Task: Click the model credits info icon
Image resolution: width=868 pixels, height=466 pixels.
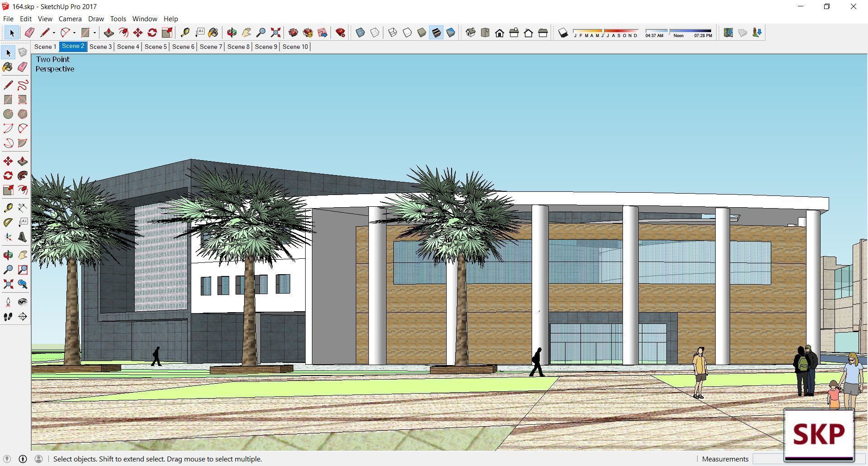Action: pos(23,459)
